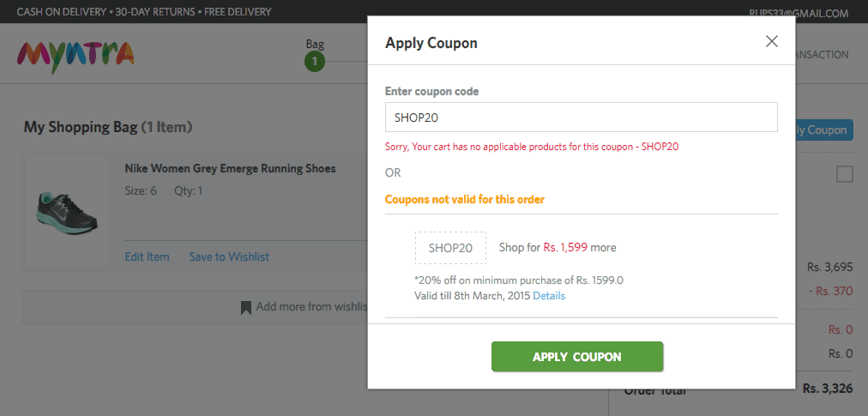
Task: Focus the Enter coupon code field
Action: click(581, 118)
